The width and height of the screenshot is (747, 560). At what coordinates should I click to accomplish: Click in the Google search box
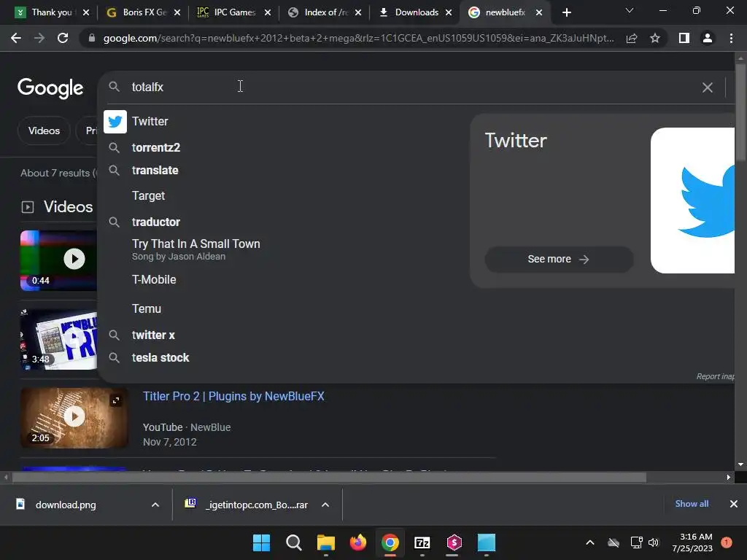pyautogui.click(x=410, y=87)
